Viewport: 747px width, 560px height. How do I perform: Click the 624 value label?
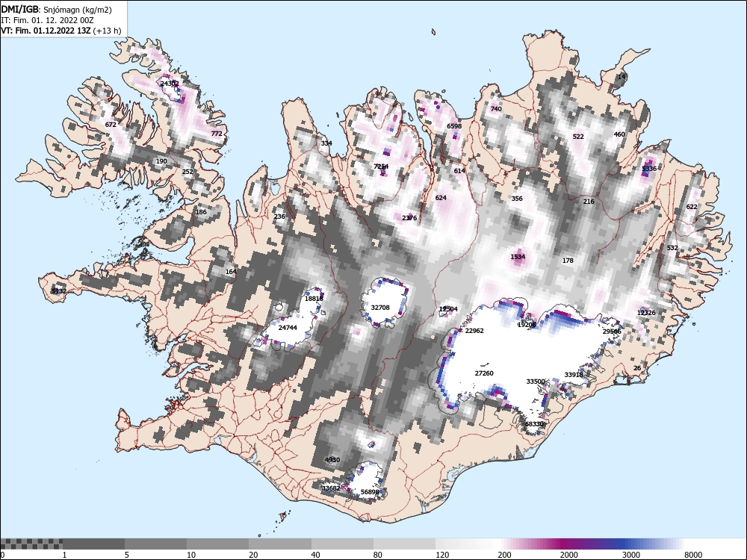pos(441,197)
